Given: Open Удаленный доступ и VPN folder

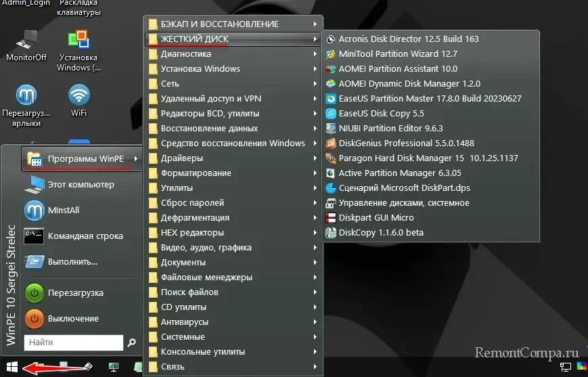Looking at the screenshot, I should [x=233, y=99].
